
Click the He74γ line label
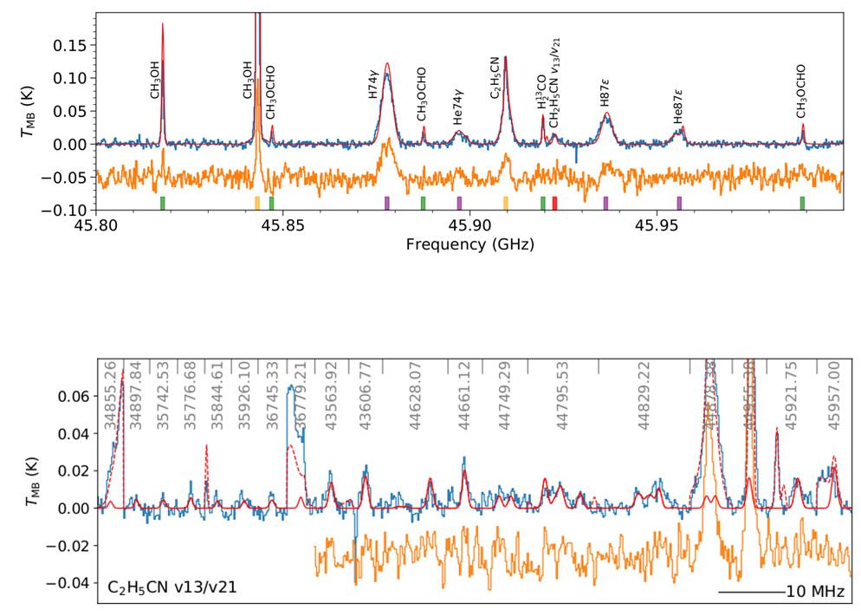click(458, 107)
